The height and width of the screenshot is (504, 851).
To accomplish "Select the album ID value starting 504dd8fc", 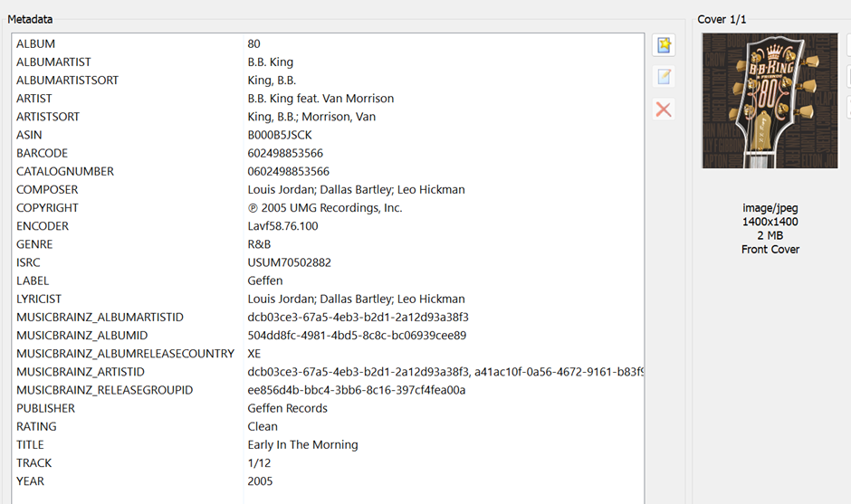I will click(x=357, y=336).
